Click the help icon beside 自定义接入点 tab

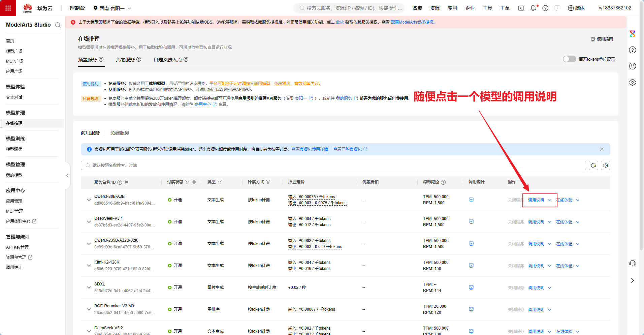(x=186, y=59)
